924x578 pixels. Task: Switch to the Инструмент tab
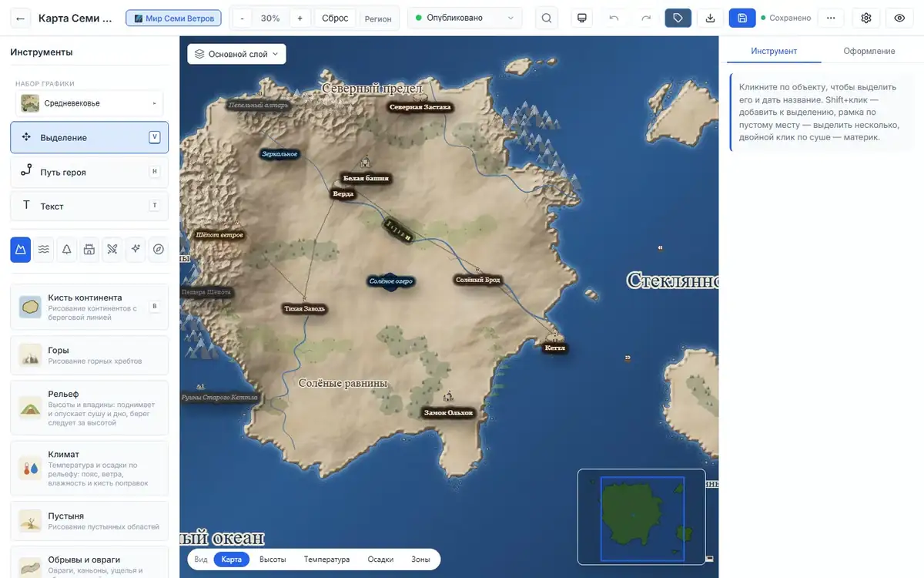pos(774,51)
